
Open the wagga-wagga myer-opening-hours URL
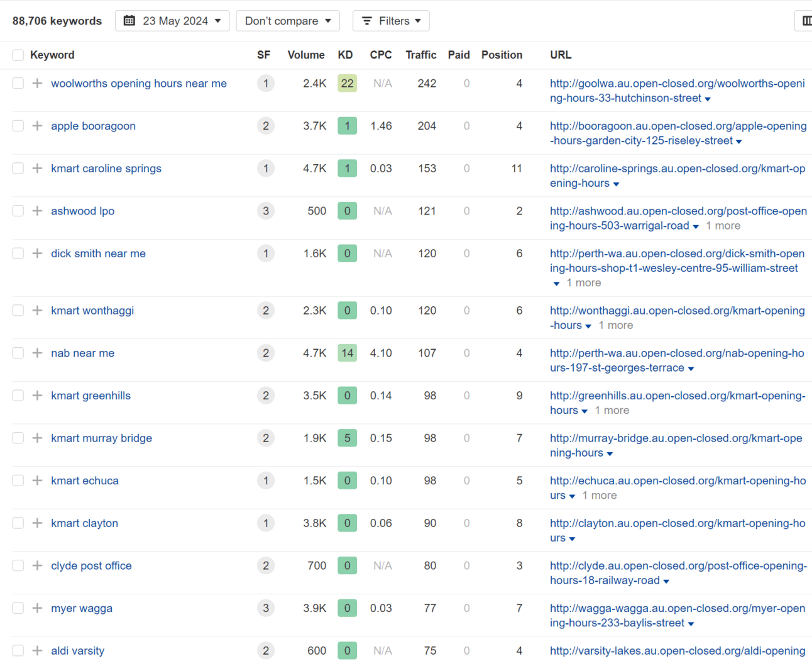[678, 616]
